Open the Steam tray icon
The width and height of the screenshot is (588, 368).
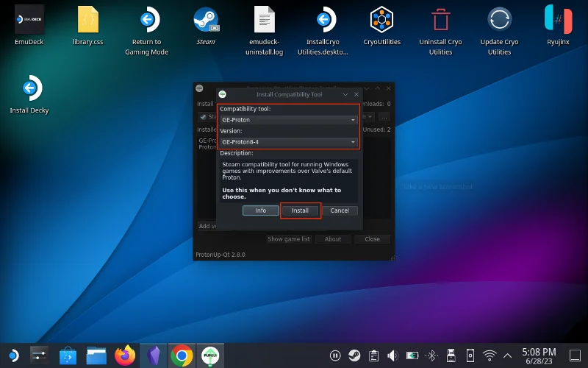[x=354, y=355]
